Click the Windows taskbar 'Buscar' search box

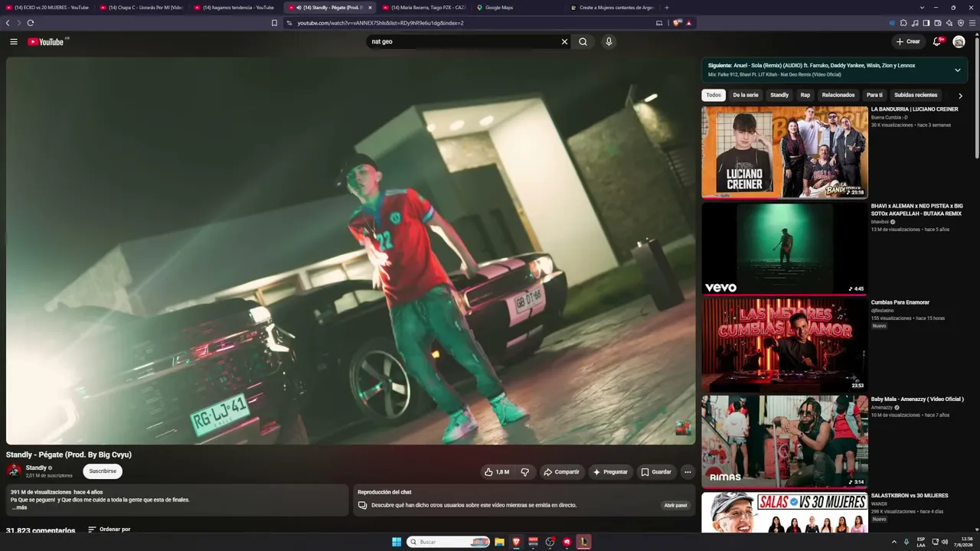(x=449, y=542)
